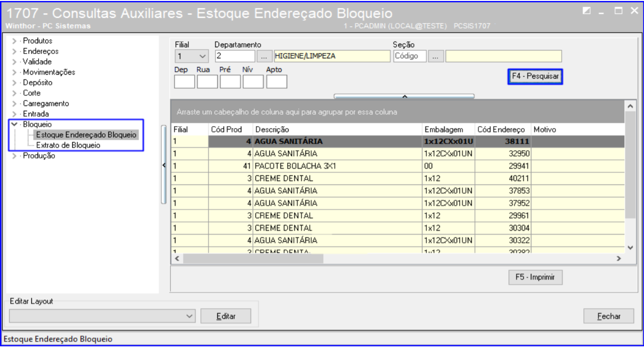Click the restore-down title bar icon

click(x=586, y=11)
